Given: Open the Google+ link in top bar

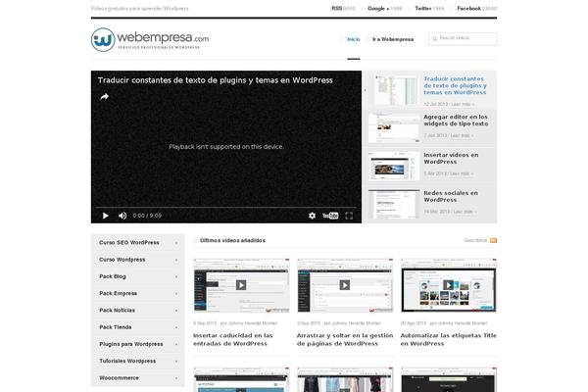Looking at the screenshot, I should (385, 8).
